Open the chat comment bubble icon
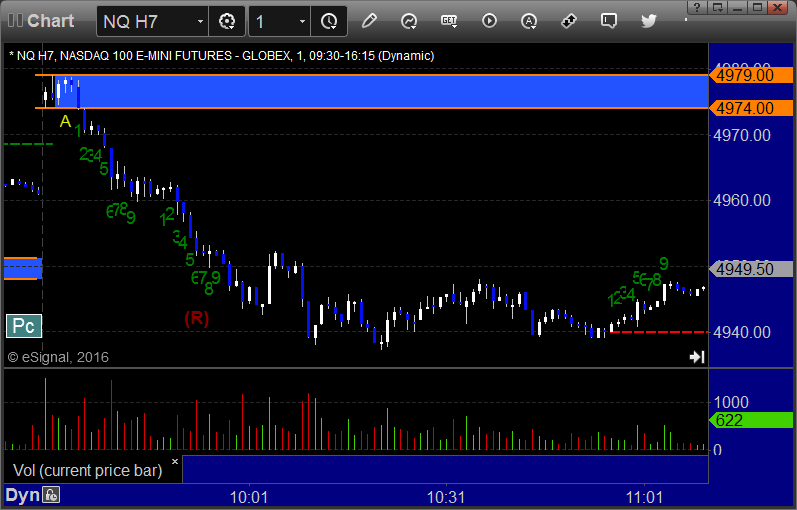 (x=608, y=21)
